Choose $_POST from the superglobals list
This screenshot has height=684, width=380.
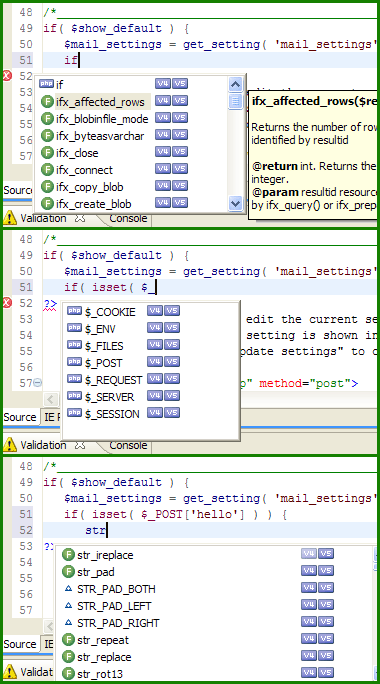[x=103, y=363]
